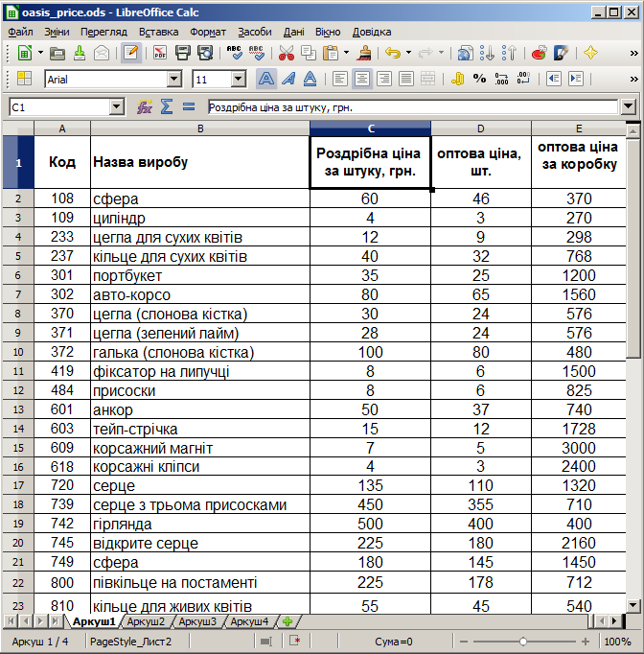Viewport: 644px width, 654px height.
Task: Click the formula input line
Action: 412,107
